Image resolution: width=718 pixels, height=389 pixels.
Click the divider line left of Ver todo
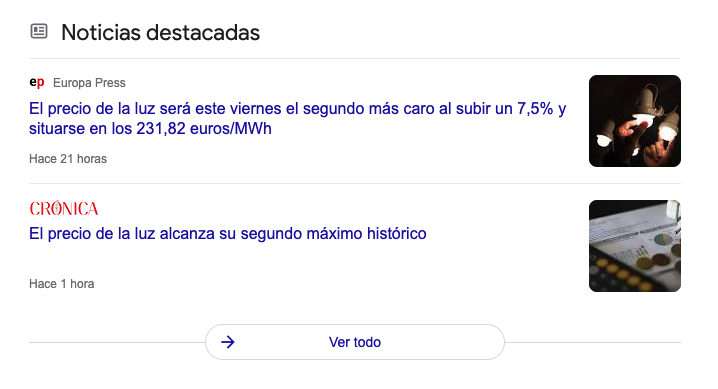coord(117,342)
